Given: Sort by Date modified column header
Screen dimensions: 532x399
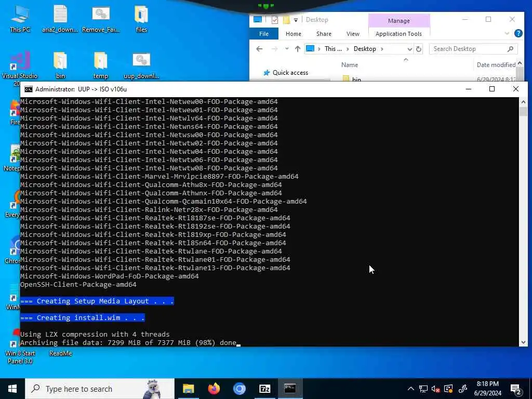Looking at the screenshot, I should [x=496, y=65].
